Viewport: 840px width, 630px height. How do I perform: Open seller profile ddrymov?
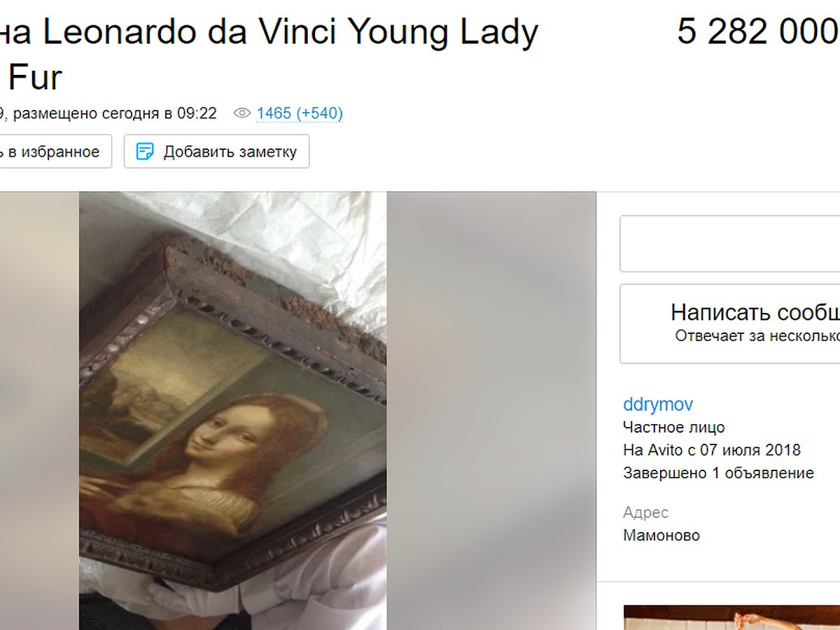pos(658,405)
